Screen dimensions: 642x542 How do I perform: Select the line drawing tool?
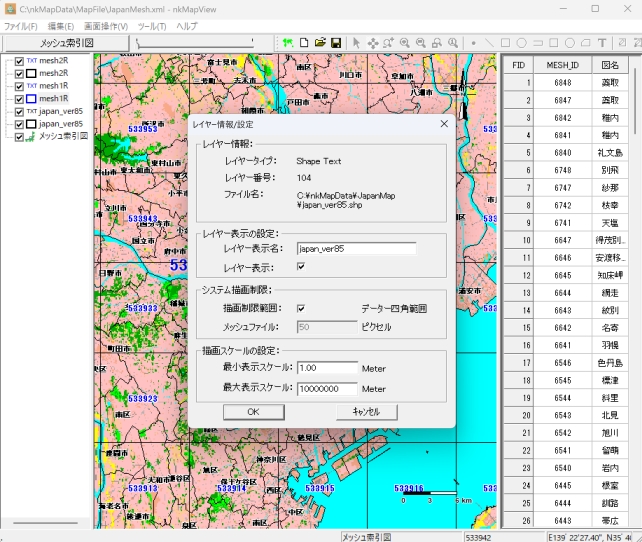pos(489,43)
